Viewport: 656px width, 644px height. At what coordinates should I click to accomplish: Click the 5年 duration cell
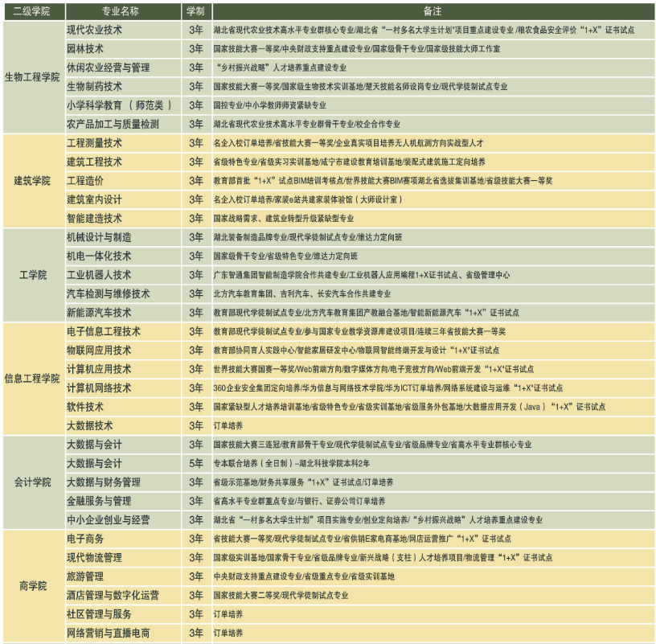coord(195,463)
